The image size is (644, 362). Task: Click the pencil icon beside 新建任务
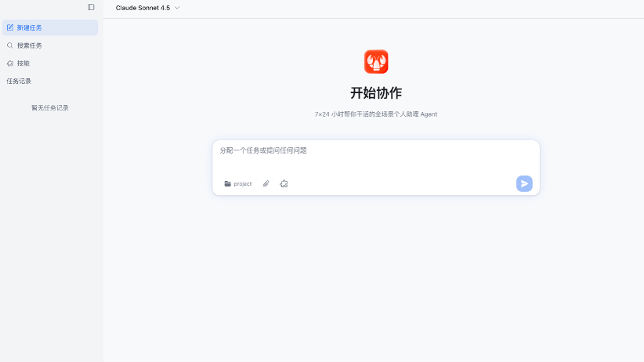pyautogui.click(x=10, y=27)
